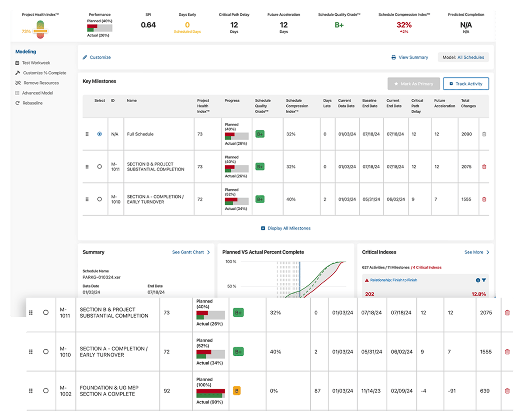Click progress bar in Full Schedule row
Viewport: 524px width, 420px height.
point(236,136)
